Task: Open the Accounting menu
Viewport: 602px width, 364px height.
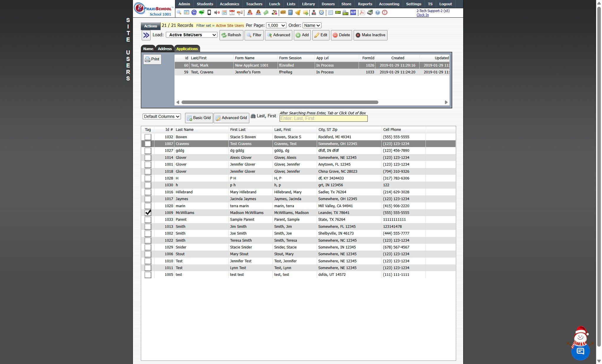Action: pos(389,4)
